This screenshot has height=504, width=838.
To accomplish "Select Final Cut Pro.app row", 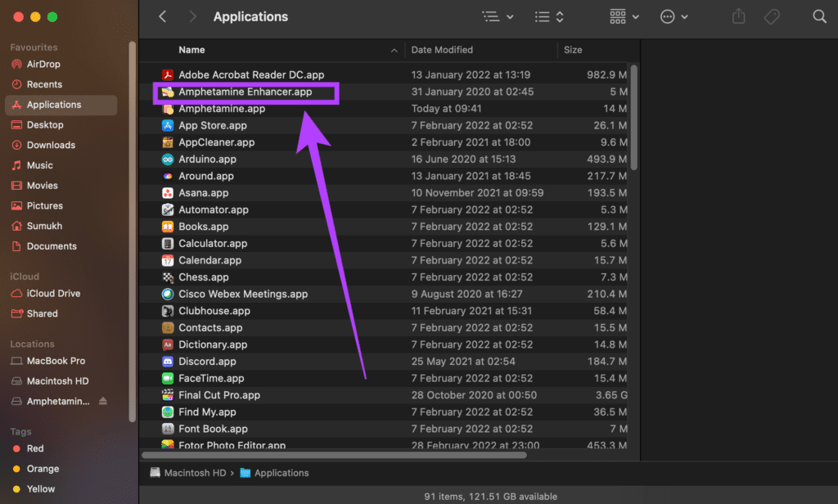I will click(385, 395).
